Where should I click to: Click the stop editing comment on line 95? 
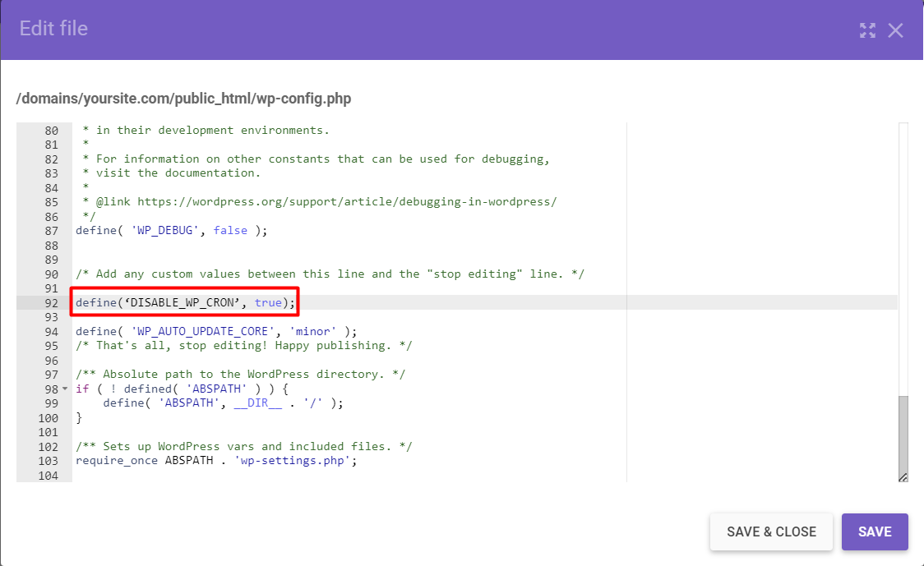pyautogui.click(x=243, y=345)
